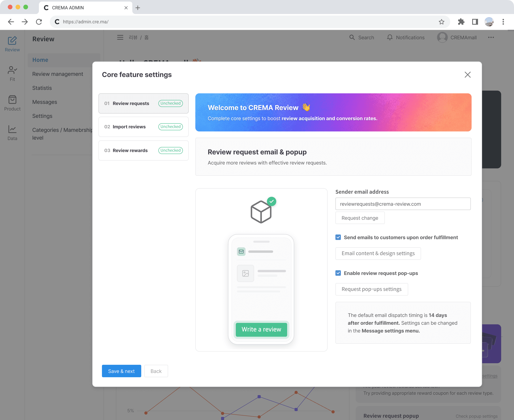
Task: Uncheck Enable review request pop-ups
Action: click(x=338, y=273)
